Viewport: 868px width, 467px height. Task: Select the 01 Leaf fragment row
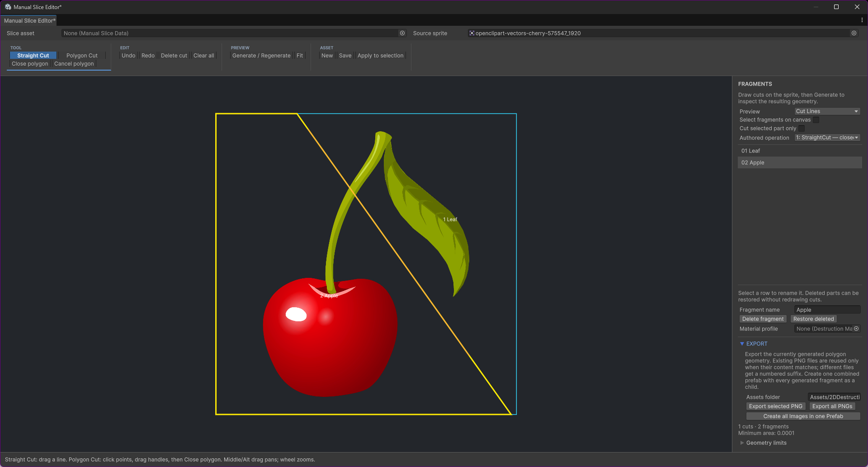tap(800, 151)
